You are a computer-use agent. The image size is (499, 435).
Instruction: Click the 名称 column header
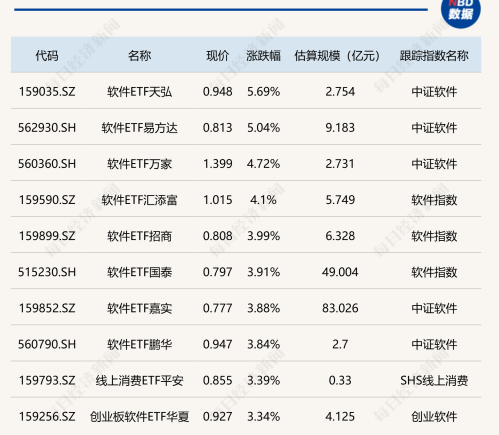[x=139, y=55]
